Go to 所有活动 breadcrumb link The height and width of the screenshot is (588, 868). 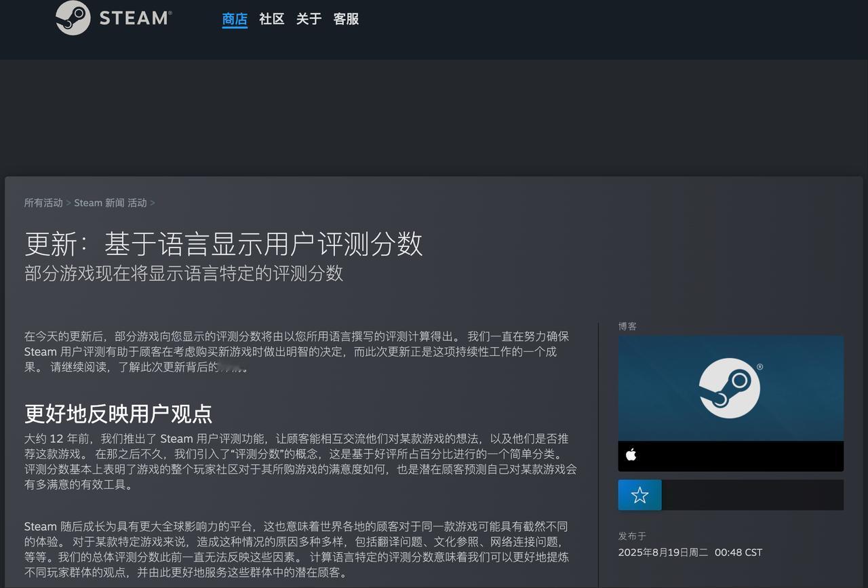pos(43,203)
